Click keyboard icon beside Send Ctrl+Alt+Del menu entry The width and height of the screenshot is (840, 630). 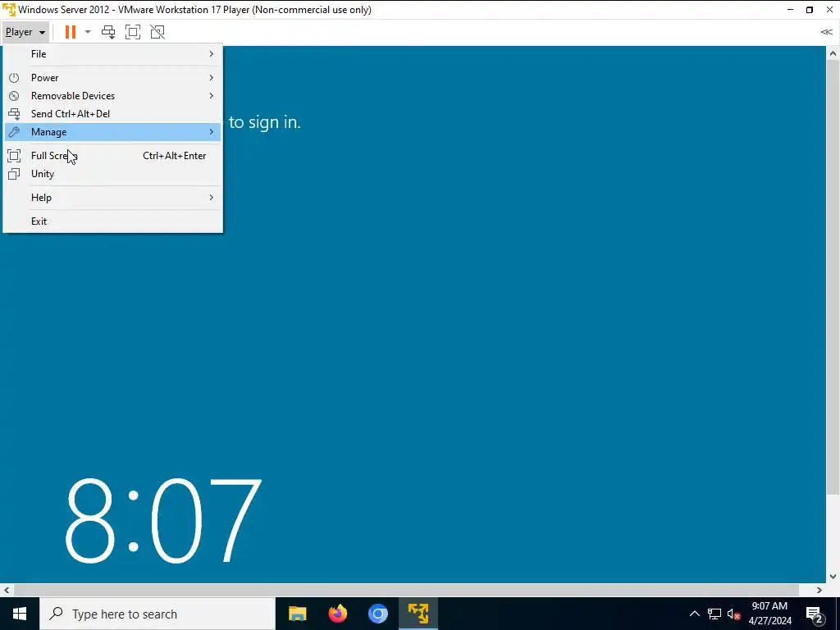tap(14, 114)
